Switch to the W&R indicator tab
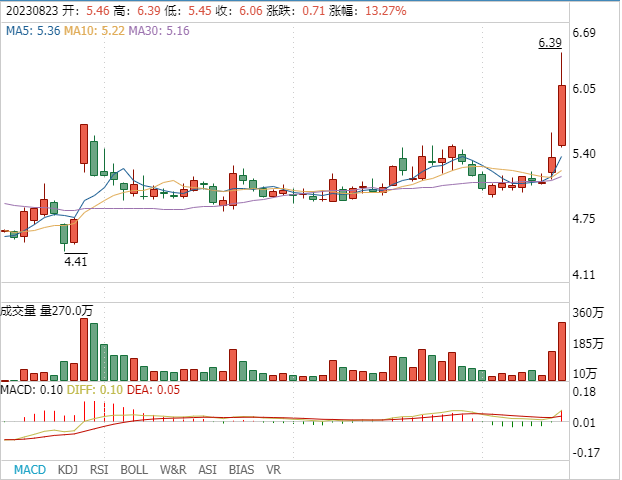Viewport: 622px width, 480px height. 173,470
